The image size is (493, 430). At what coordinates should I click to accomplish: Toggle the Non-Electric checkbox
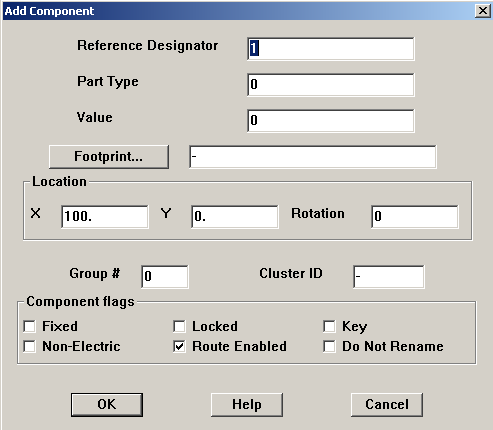tap(29, 346)
